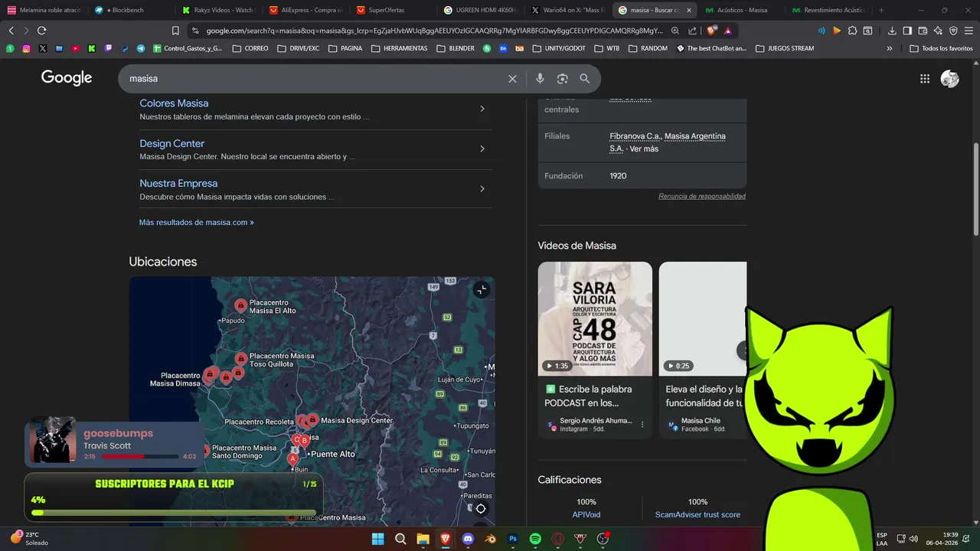
Task: Open the JUEGOS STREAM bookmark folder
Action: [x=784, y=48]
